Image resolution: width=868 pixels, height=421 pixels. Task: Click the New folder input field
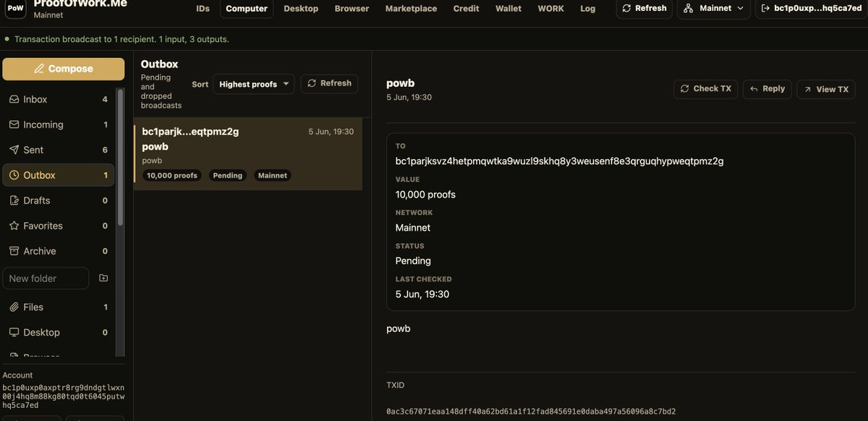pyautogui.click(x=46, y=278)
